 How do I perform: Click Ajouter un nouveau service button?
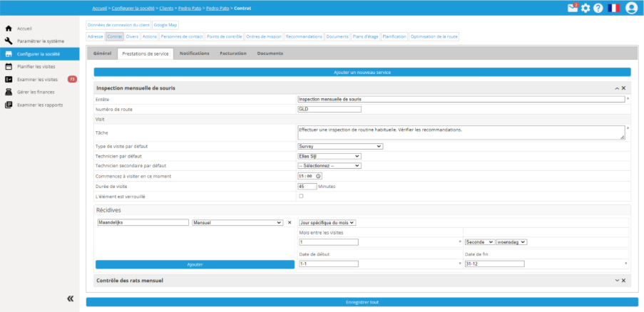click(x=362, y=72)
